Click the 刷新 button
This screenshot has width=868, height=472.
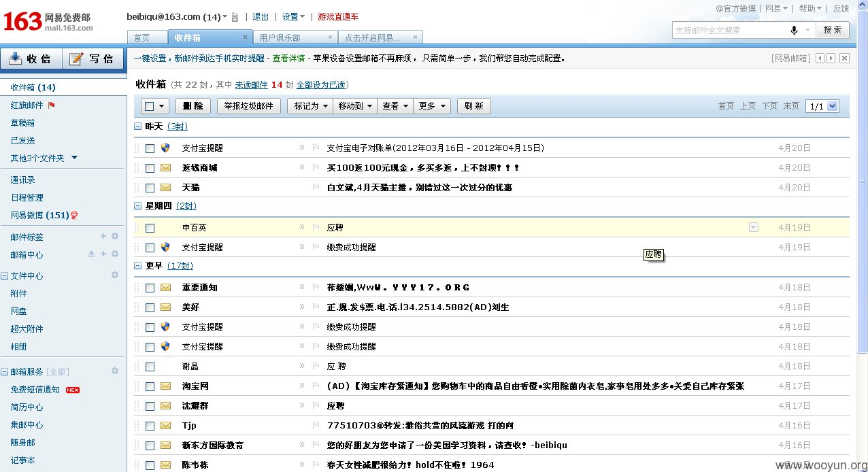click(474, 106)
